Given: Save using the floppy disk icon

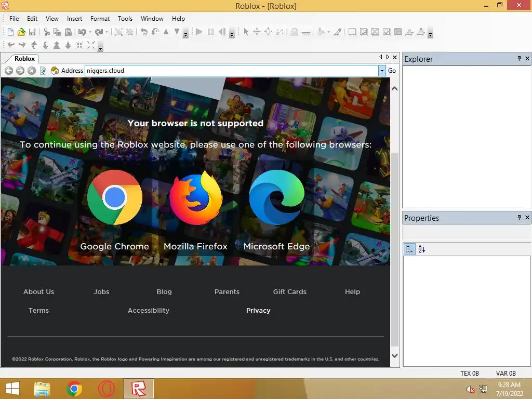Looking at the screenshot, I should click(x=32, y=32).
